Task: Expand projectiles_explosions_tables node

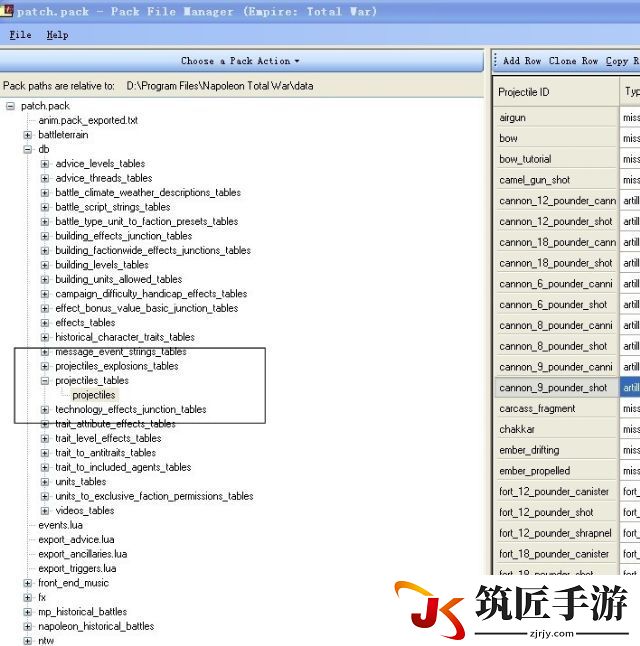Action: [45, 366]
